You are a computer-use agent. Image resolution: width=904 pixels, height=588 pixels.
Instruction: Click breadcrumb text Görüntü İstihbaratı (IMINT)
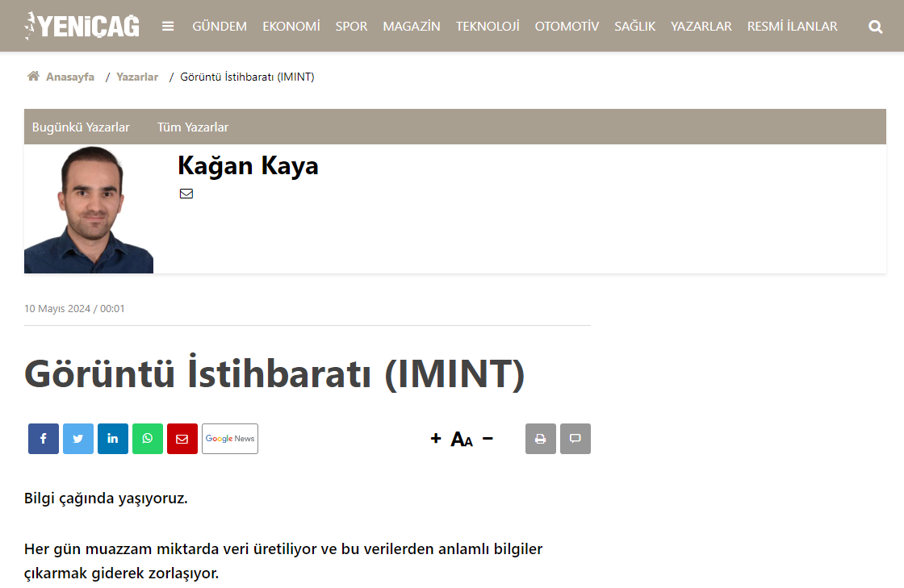click(x=247, y=77)
